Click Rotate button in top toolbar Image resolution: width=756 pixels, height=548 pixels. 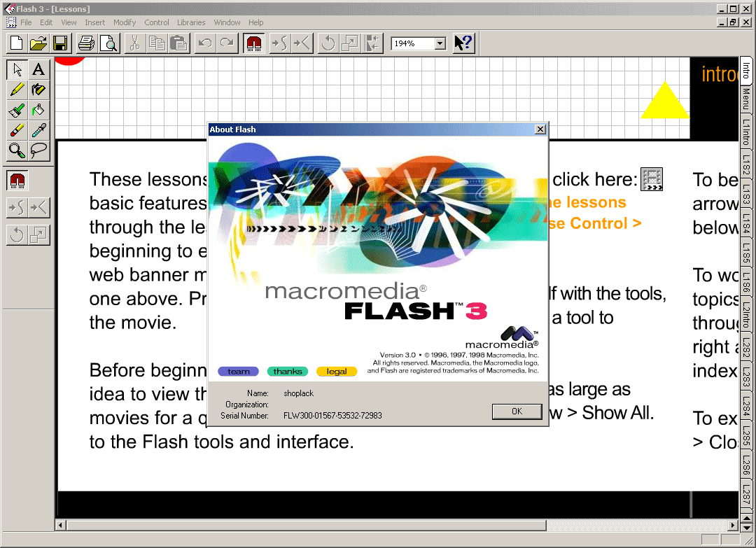click(328, 43)
